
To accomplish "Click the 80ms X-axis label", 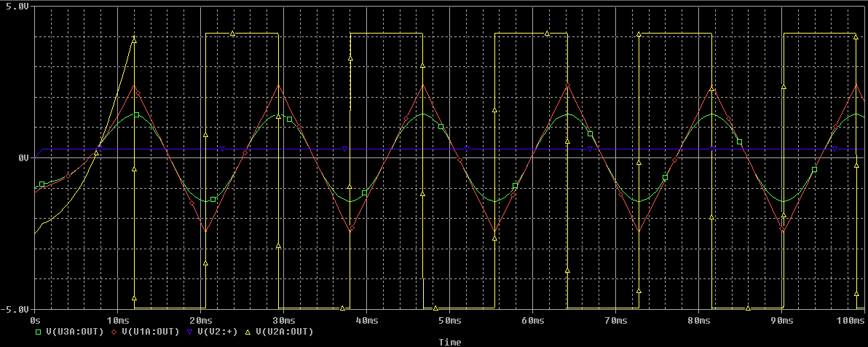I will (698, 321).
